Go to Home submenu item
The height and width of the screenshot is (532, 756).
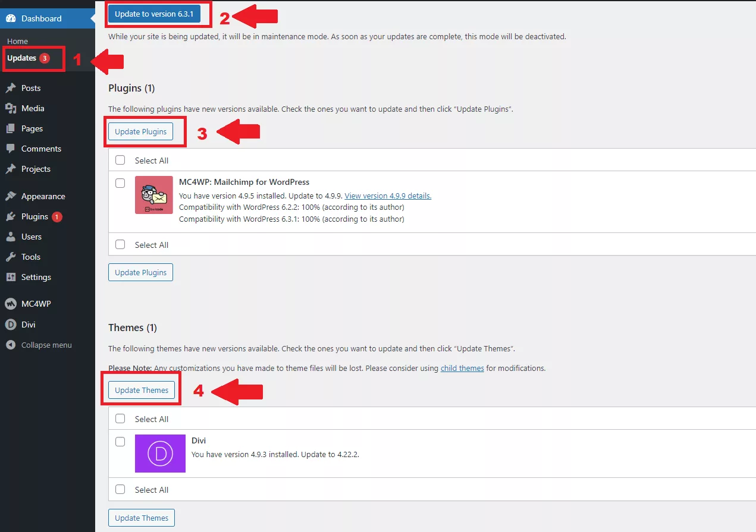click(x=17, y=42)
